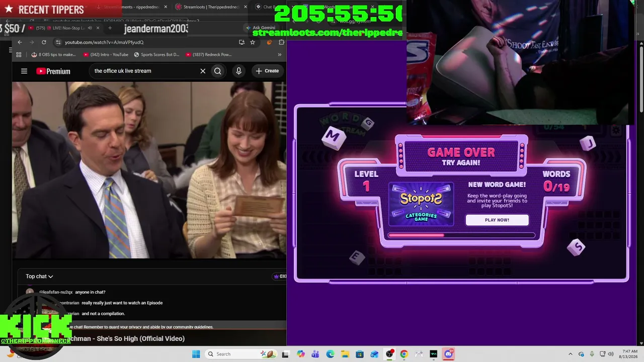
Task: Switch to OBS Studio on the taskbar
Action: pyautogui.click(x=389, y=354)
